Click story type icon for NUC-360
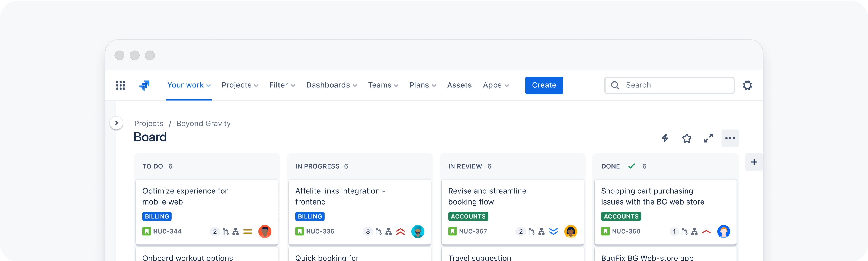The height and width of the screenshot is (261, 868). coord(606,231)
